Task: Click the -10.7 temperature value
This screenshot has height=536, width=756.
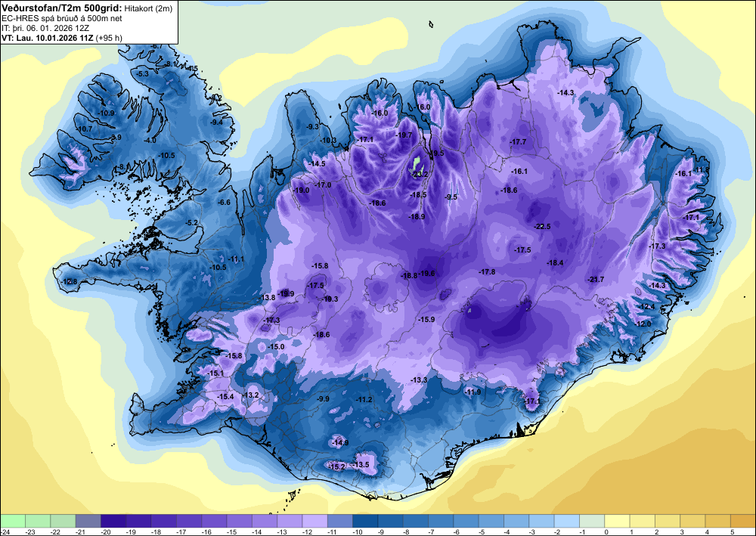Action: coord(85,129)
